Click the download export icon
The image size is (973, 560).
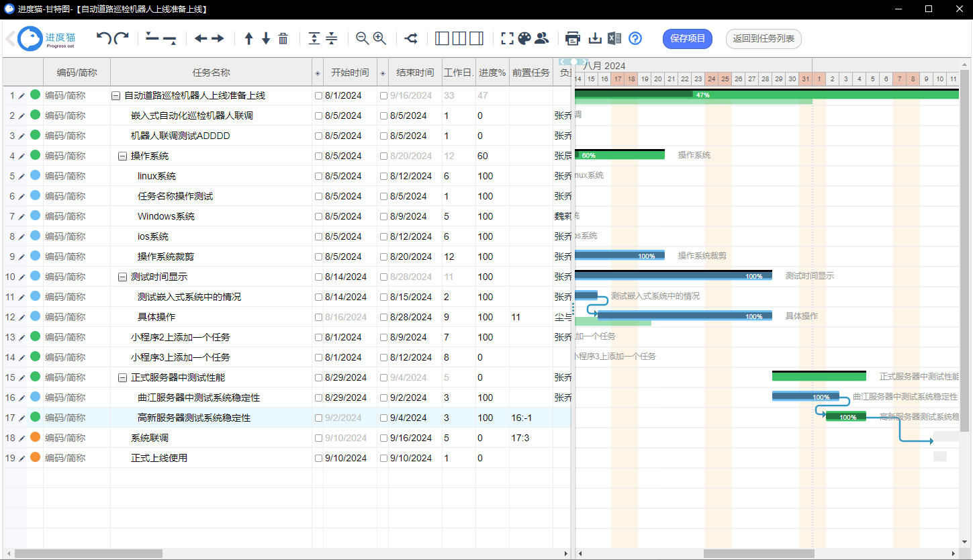click(x=595, y=38)
